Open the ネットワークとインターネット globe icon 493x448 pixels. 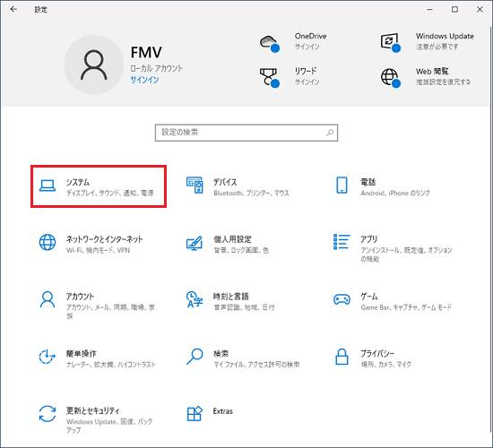pyautogui.click(x=48, y=242)
